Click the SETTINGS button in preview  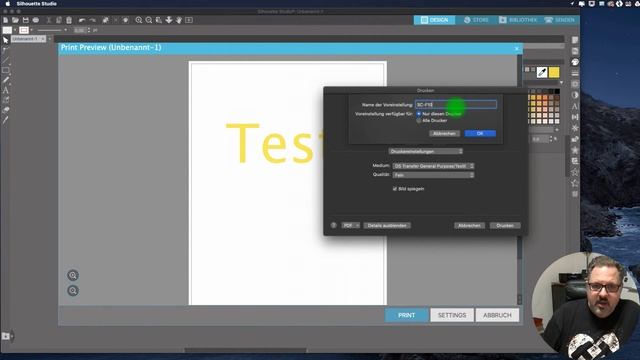coord(452,315)
